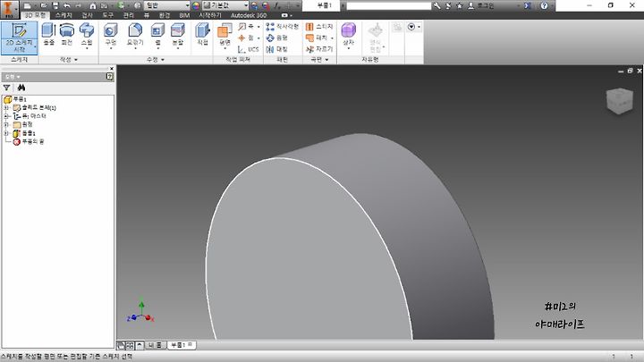Click the browser filter funnel icon
This screenshot has width=644, height=362.
click(x=7, y=88)
